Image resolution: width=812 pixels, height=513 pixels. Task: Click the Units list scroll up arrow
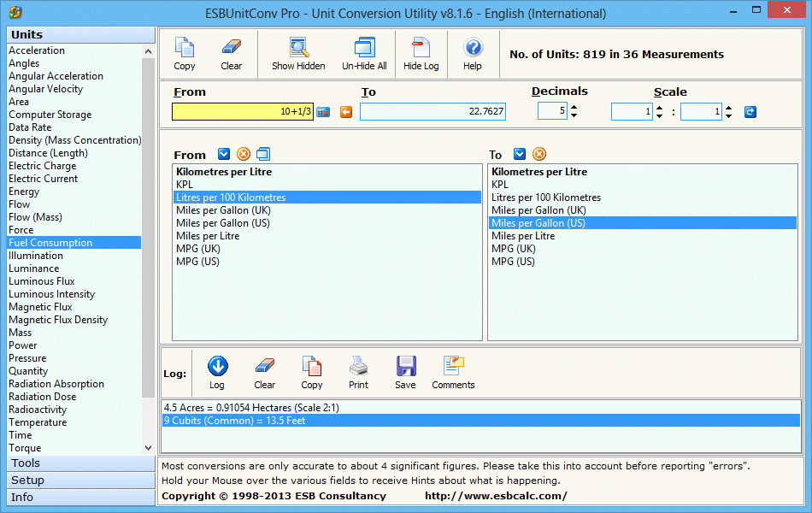pos(148,51)
